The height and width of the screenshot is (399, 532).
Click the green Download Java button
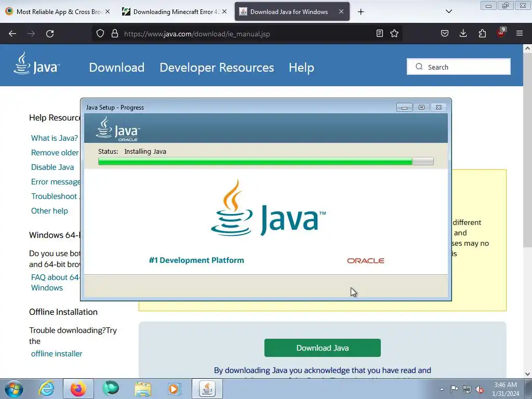(322, 348)
